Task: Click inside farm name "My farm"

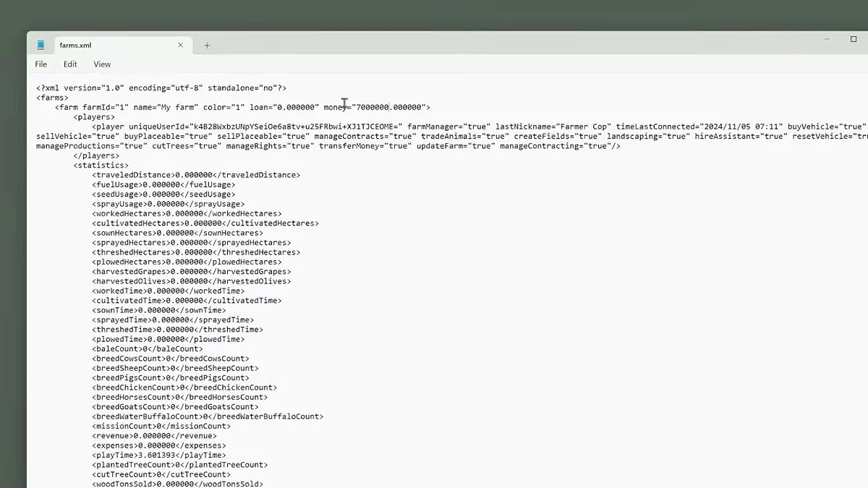Action: click(178, 107)
